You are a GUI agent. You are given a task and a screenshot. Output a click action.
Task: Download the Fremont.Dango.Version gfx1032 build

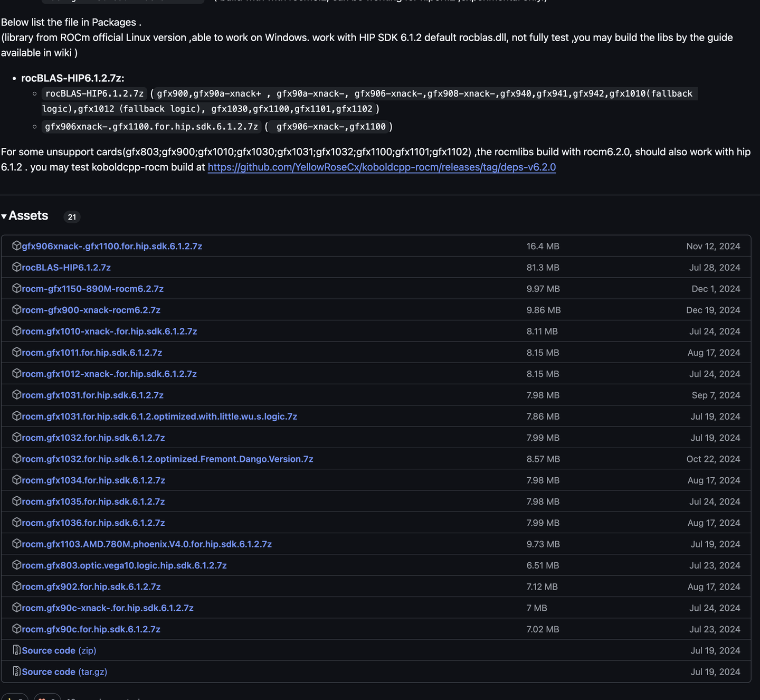167,459
